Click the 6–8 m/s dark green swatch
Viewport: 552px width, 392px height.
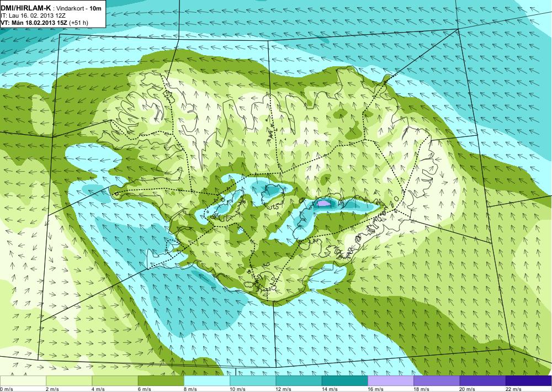[161, 381]
